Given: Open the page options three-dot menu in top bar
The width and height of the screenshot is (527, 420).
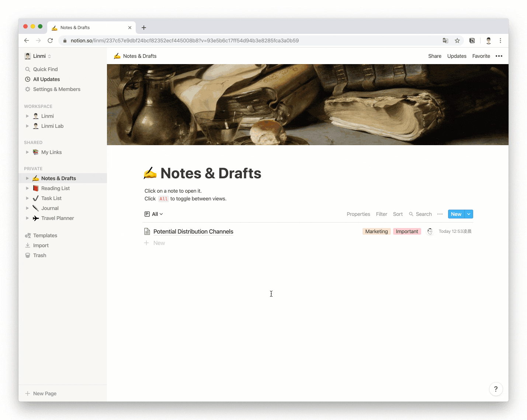Looking at the screenshot, I should point(499,56).
